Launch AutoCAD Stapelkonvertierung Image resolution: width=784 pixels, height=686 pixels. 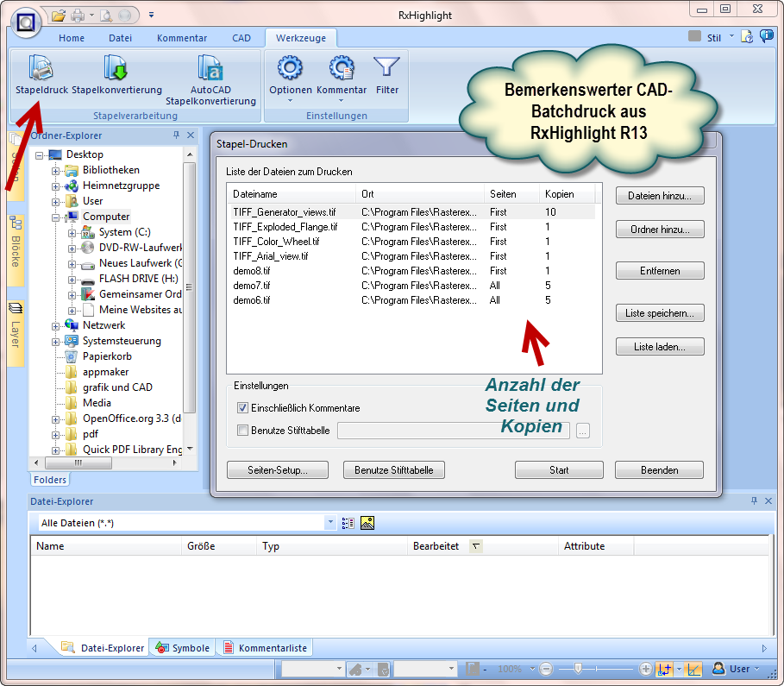pos(210,69)
